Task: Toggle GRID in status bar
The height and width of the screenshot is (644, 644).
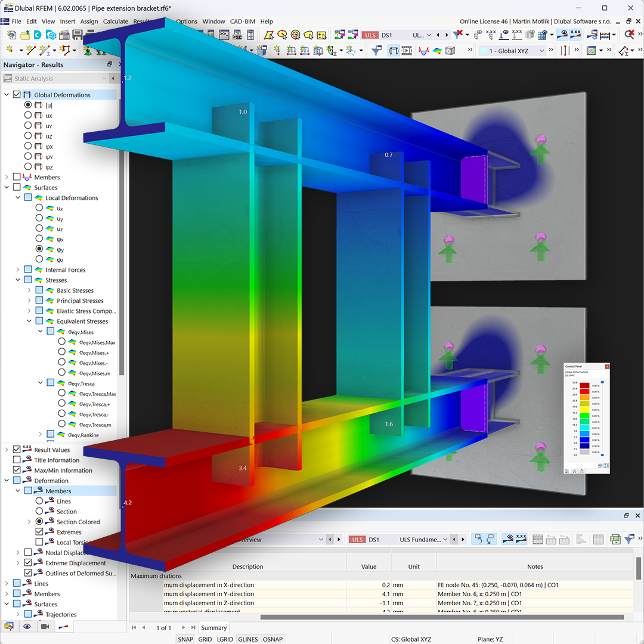Action: tap(205, 639)
